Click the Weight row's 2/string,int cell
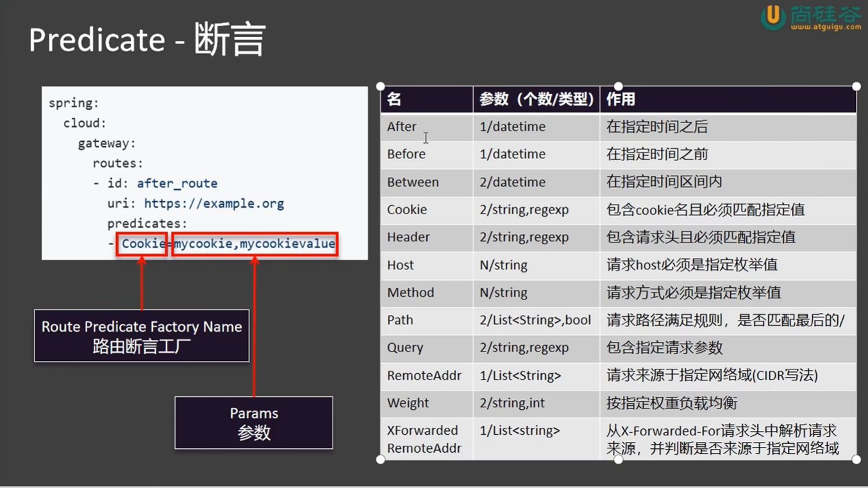This screenshot has width=868, height=488. [536, 403]
